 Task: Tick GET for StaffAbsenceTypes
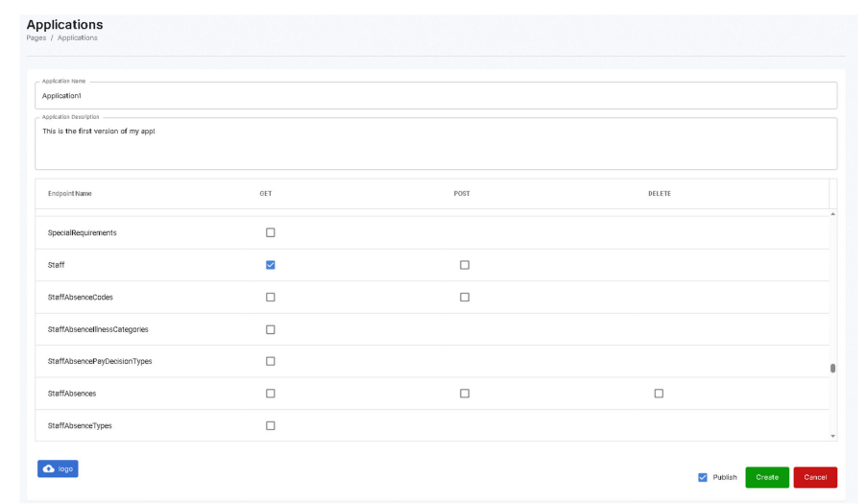[270, 425]
